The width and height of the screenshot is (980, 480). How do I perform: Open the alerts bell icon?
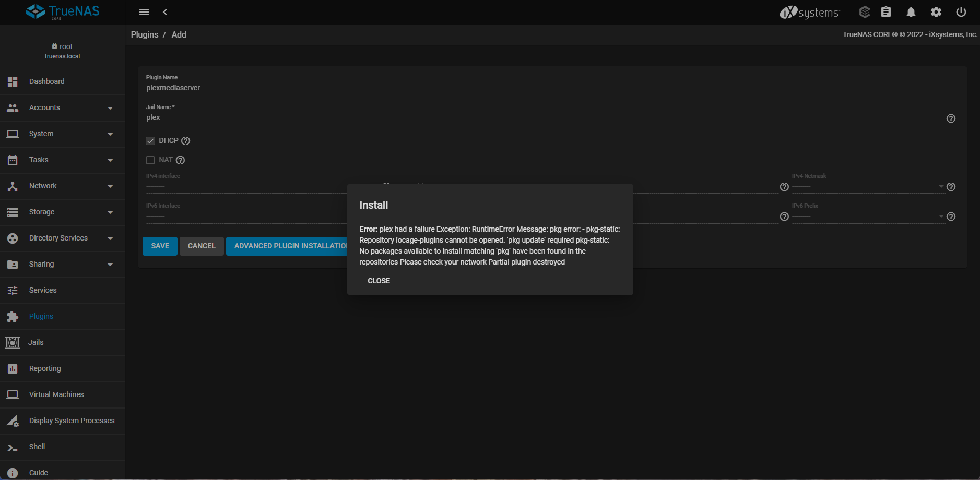coord(911,12)
